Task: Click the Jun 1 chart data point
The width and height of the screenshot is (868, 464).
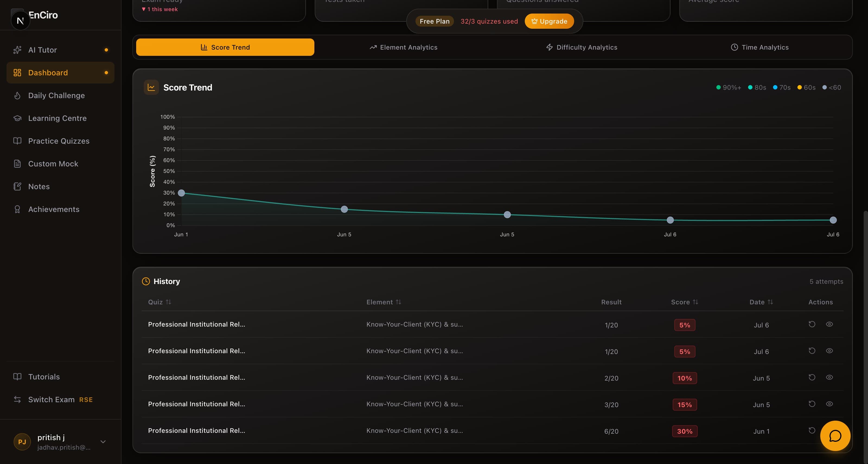Action: tap(181, 193)
